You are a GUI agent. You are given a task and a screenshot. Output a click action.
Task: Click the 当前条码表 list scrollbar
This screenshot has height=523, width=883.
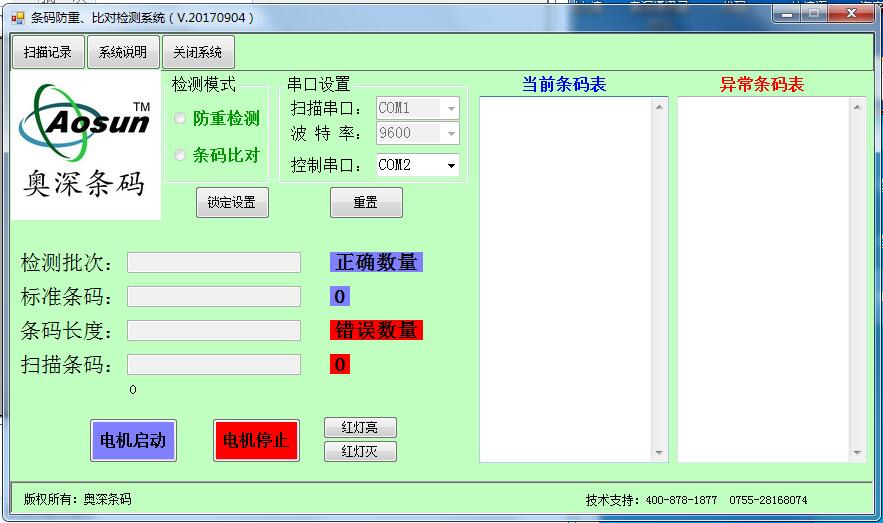659,279
